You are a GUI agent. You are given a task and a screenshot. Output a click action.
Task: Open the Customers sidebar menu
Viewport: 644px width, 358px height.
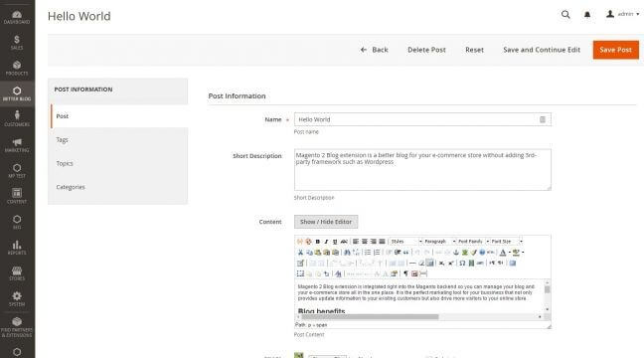coord(17,119)
